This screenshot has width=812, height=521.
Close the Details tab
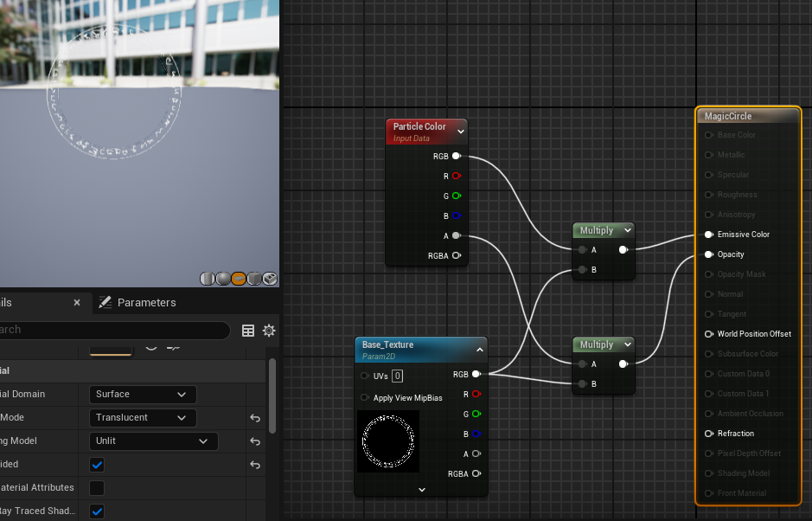(77, 303)
